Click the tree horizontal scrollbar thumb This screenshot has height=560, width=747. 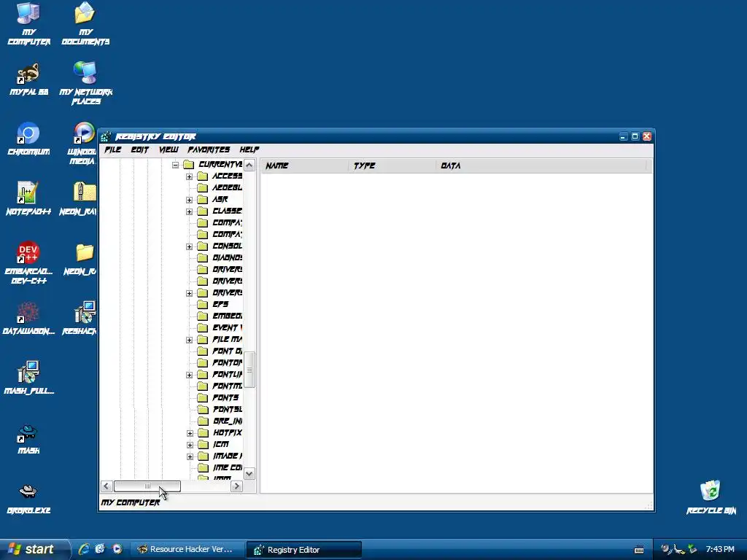147,486
